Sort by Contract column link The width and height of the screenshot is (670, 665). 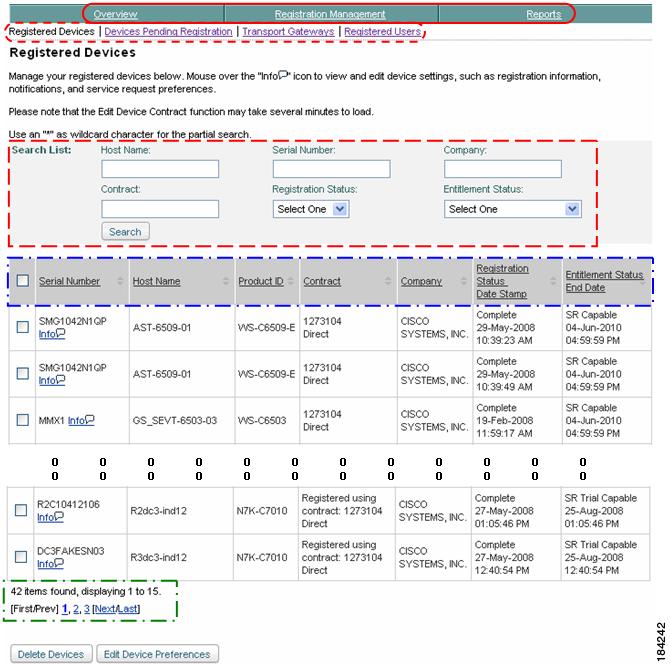pos(322,281)
